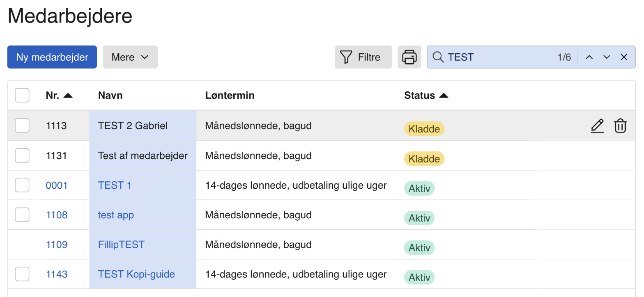The image size is (644, 297).
Task: Click the Medarbejdere page heading
Action: click(70, 16)
